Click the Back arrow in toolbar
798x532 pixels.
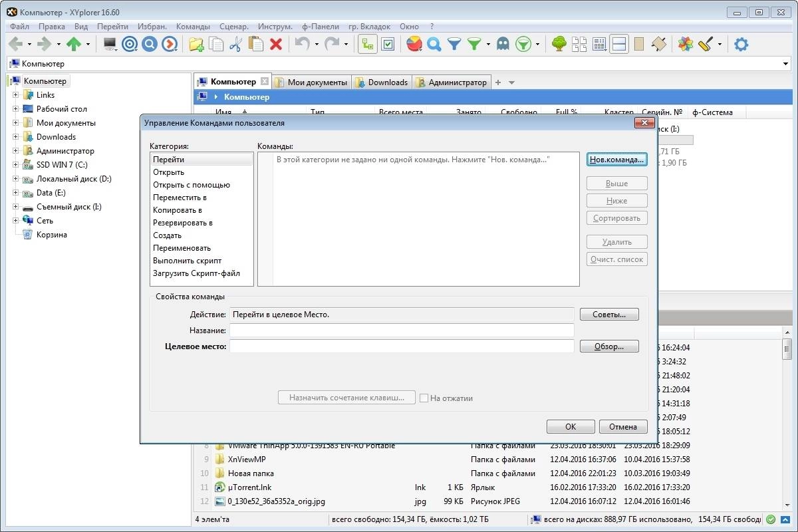(15, 45)
